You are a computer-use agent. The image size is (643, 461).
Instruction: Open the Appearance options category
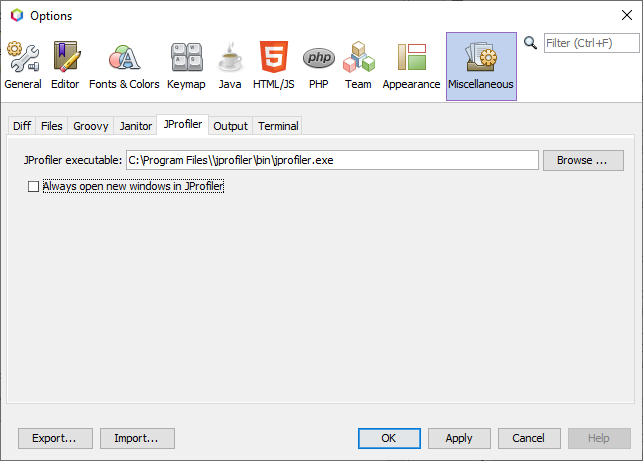(x=411, y=66)
